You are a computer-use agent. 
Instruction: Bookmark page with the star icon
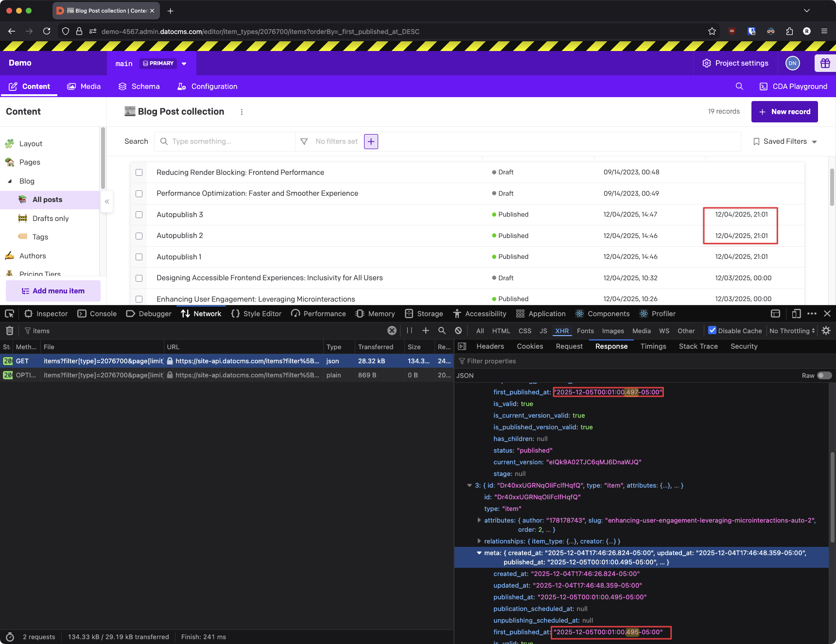[x=712, y=32]
